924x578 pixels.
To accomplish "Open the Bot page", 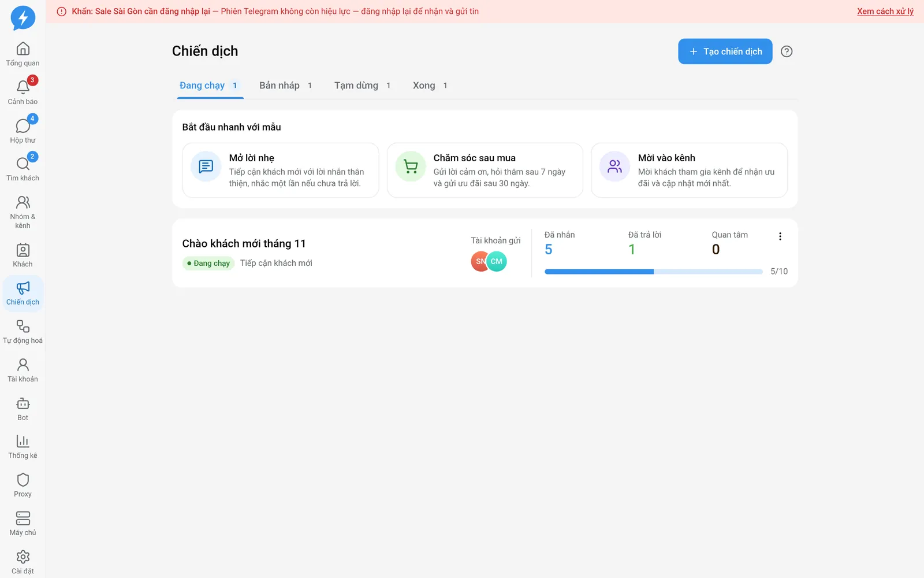I will [23, 409].
